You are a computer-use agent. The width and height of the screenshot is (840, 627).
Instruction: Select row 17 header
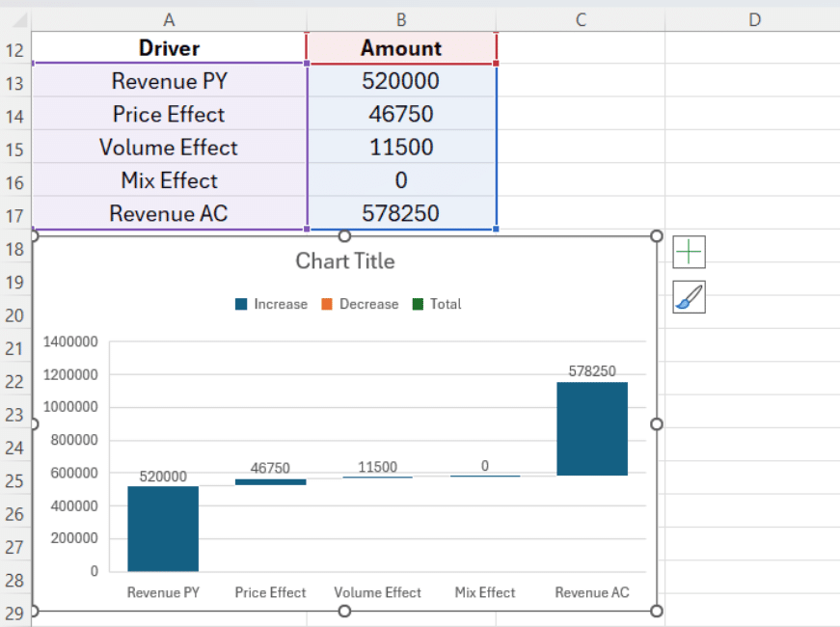pos(15,216)
